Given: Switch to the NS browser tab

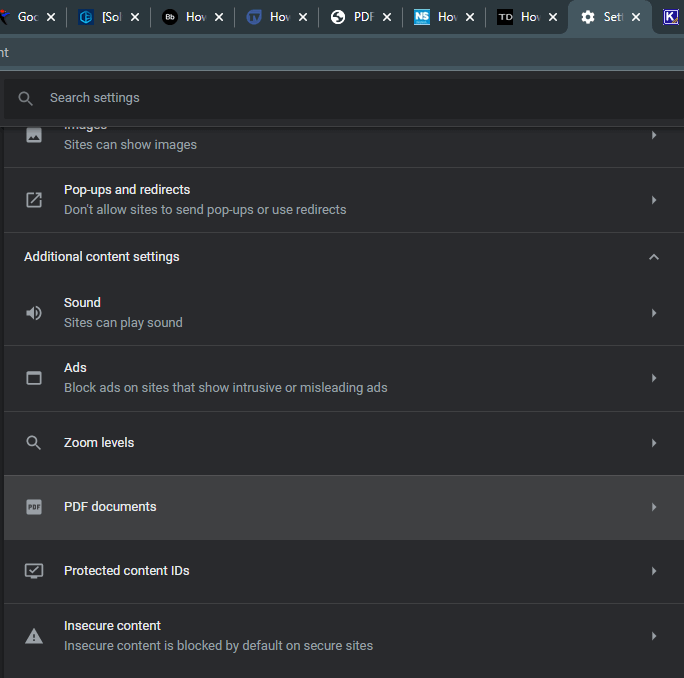Looking at the screenshot, I should click(438, 17).
